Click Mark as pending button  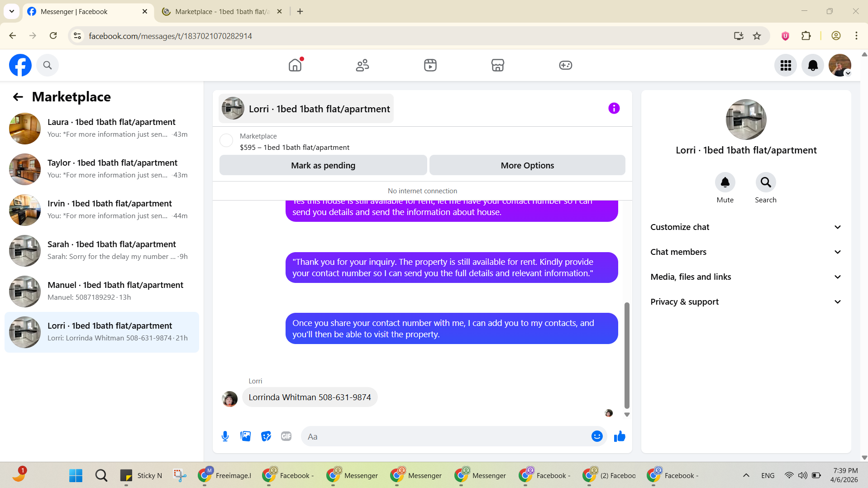323,165
